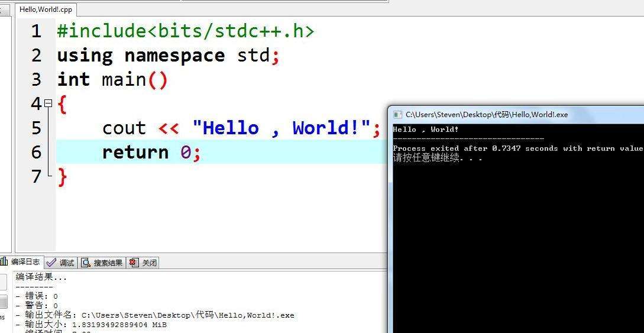Click the closing brace on line 7

[62, 177]
